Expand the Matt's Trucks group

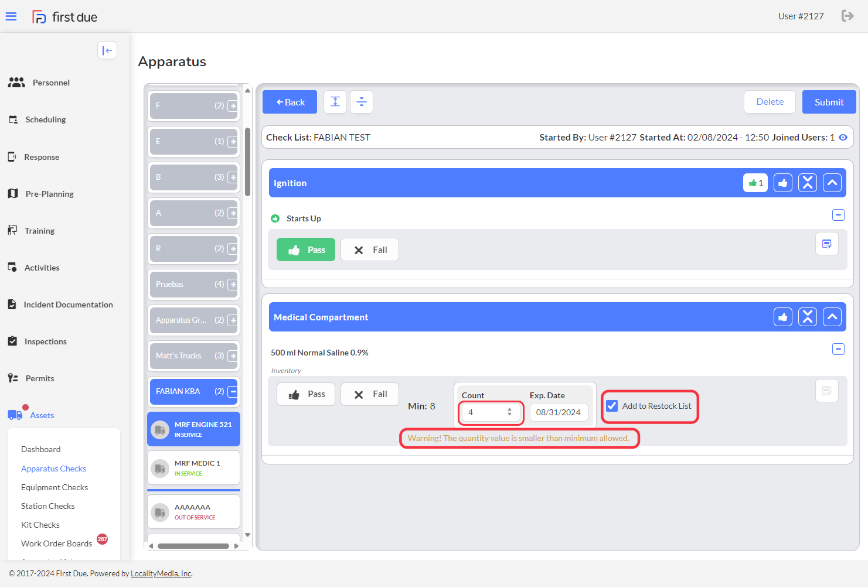click(233, 356)
